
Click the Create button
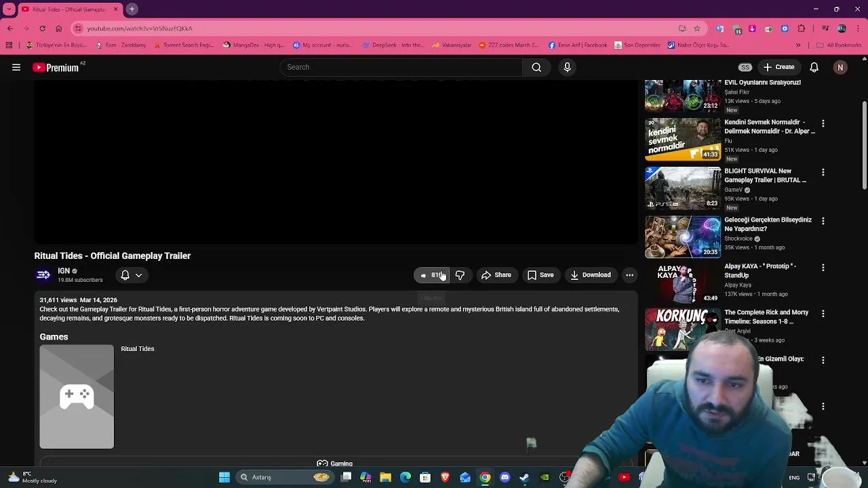[x=778, y=67]
